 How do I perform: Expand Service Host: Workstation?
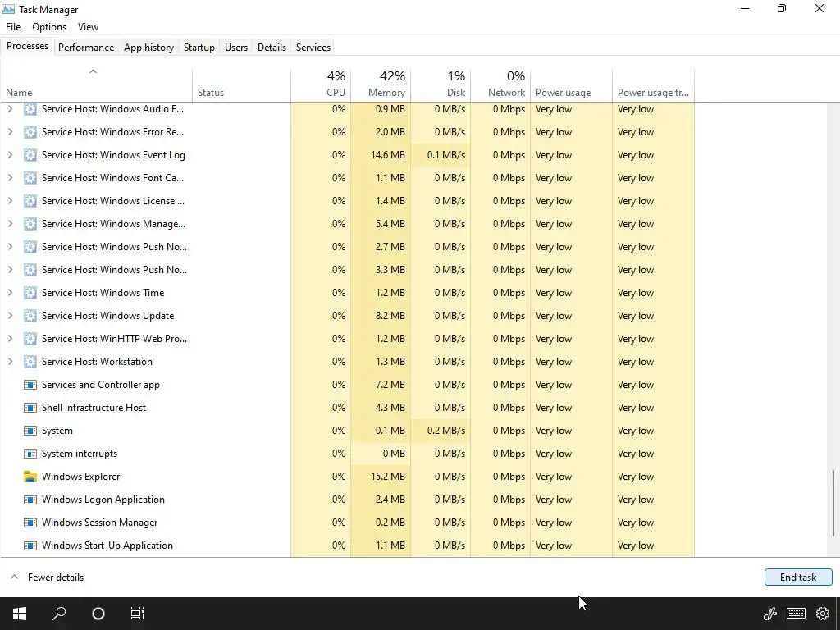coord(10,362)
